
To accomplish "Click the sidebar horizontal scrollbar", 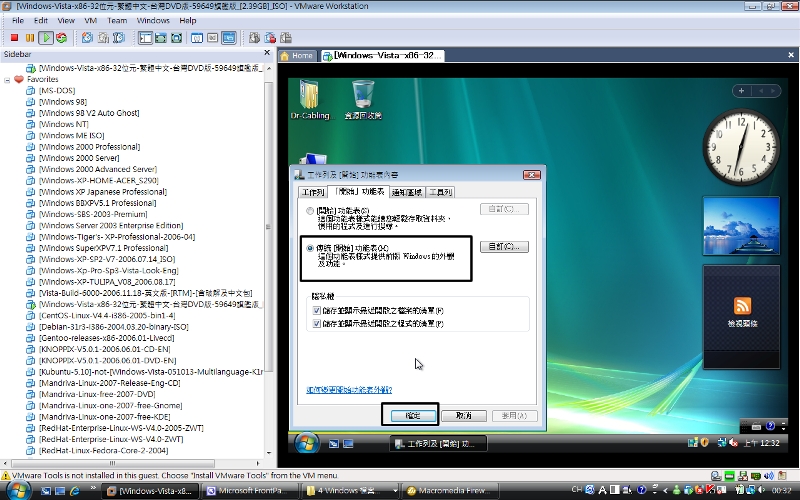I will click(x=112, y=463).
